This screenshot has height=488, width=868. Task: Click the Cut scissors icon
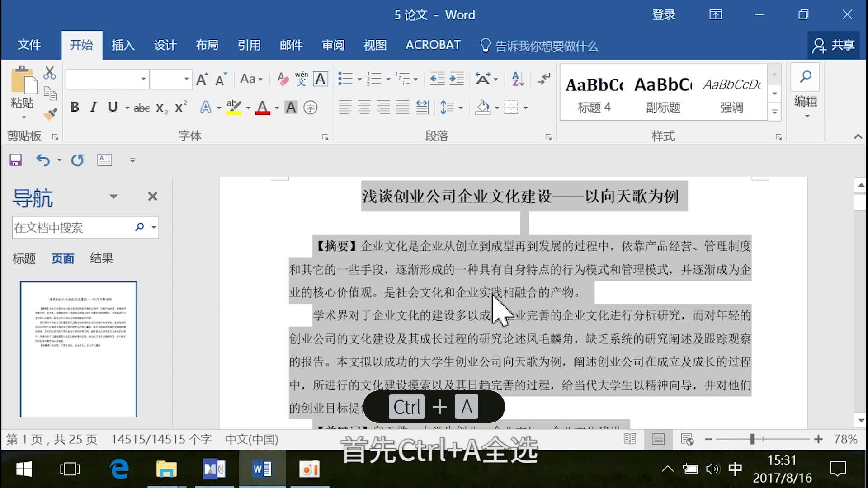click(x=50, y=73)
